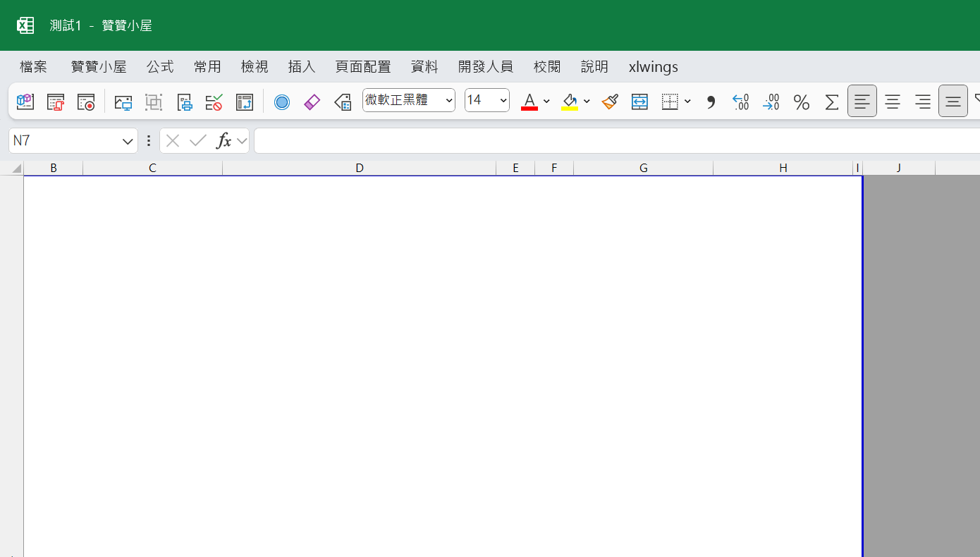Open the 微軟正黑體 font dropdown
This screenshot has height=557, width=980.
450,101
